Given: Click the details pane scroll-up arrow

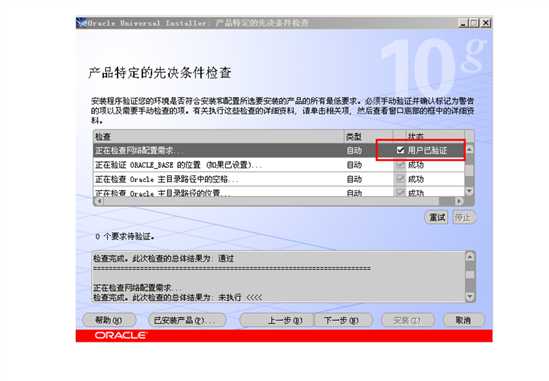Looking at the screenshot, I should click(x=470, y=257).
